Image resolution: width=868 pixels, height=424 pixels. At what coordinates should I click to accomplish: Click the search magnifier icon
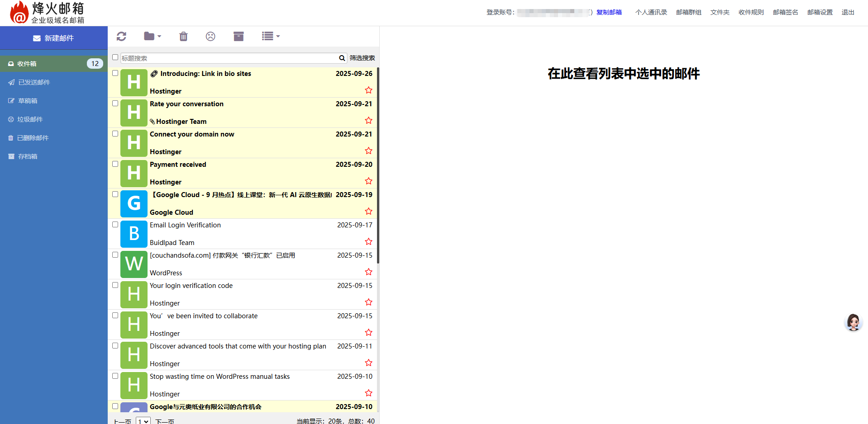(342, 58)
